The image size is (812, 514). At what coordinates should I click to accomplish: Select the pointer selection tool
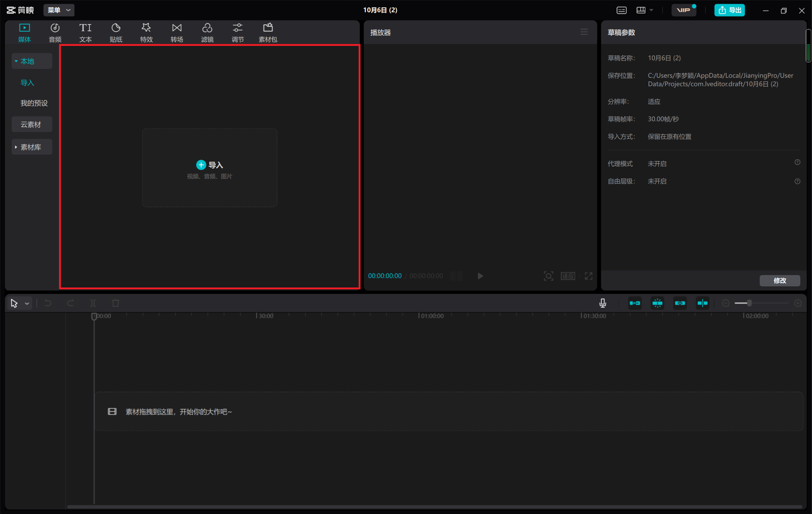pyautogui.click(x=14, y=303)
